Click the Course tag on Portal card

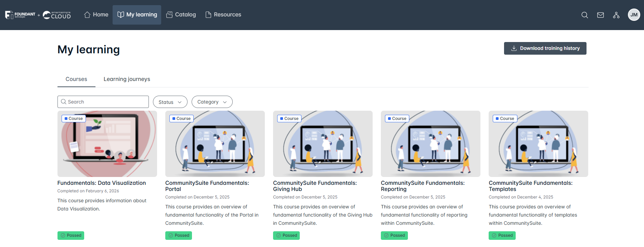(x=181, y=119)
